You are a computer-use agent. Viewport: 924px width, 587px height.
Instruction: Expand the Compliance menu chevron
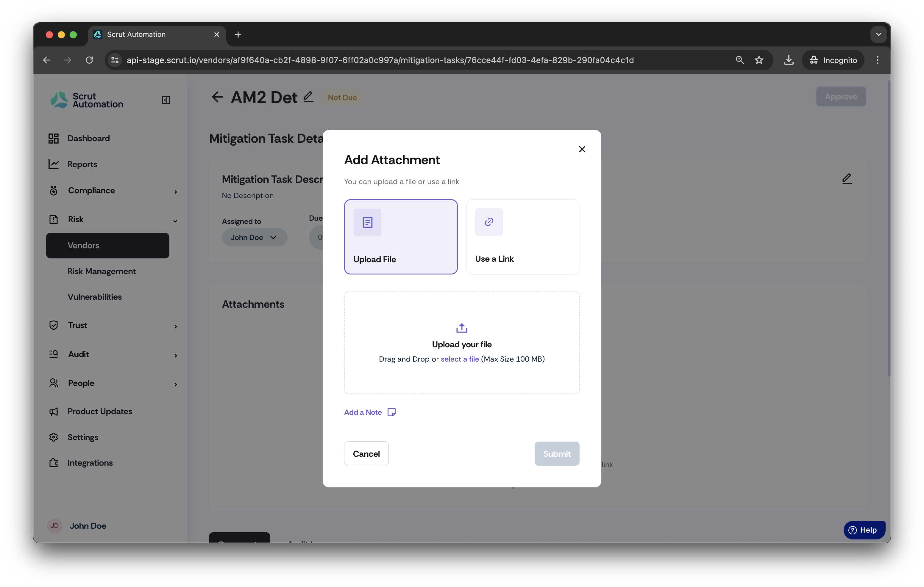[x=176, y=191]
